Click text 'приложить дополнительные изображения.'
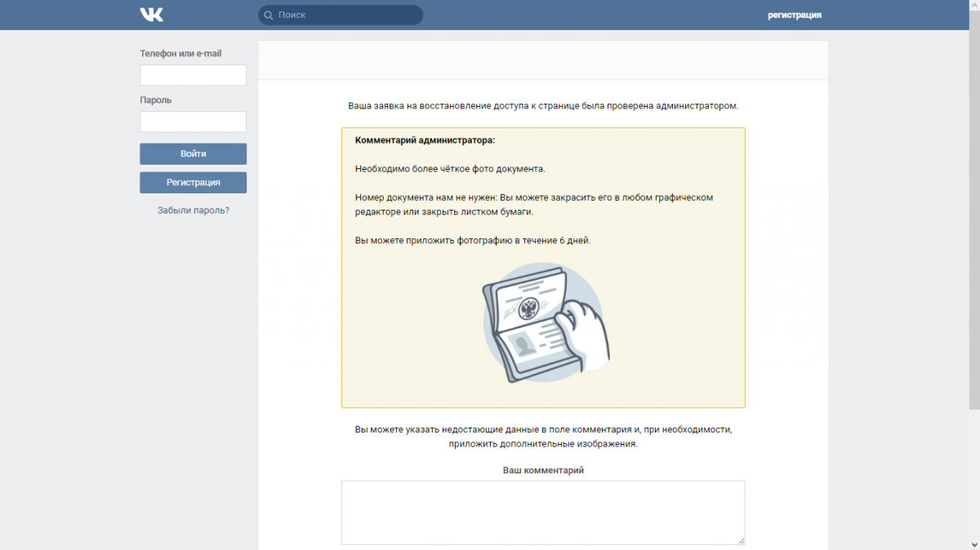The width and height of the screenshot is (980, 550). (543, 445)
